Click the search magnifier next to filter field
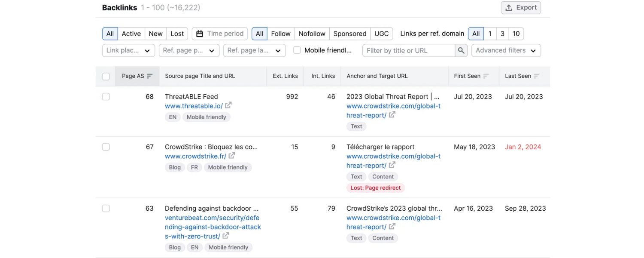644x258 pixels. click(x=461, y=50)
